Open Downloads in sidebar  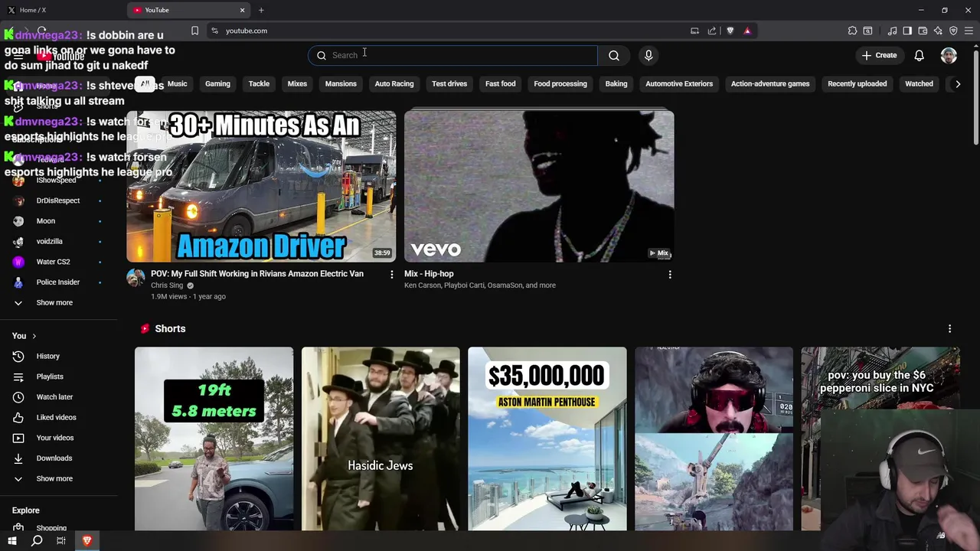coord(58,458)
